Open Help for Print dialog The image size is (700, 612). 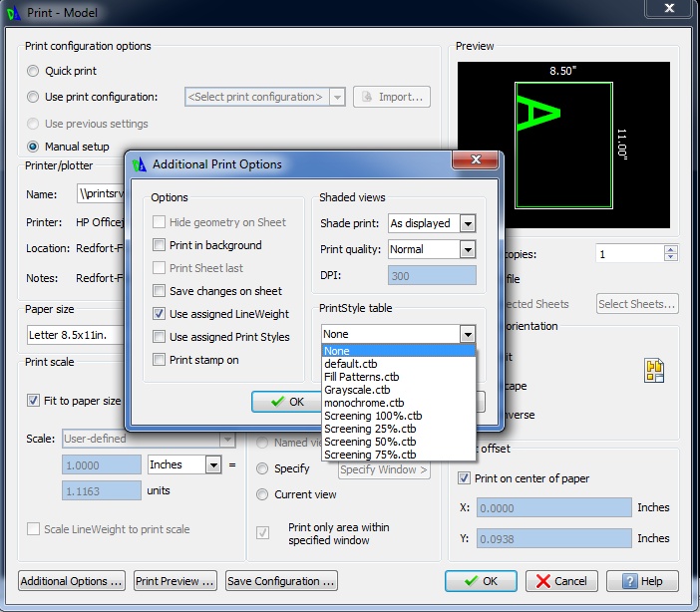pos(642,581)
